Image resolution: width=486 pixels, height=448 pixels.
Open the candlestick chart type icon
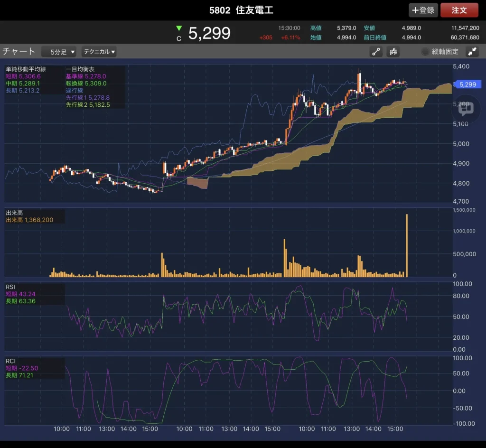(393, 52)
